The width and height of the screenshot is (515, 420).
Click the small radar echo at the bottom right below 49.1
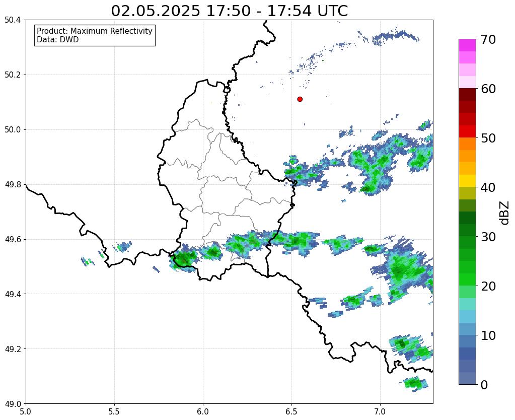[x=414, y=384]
